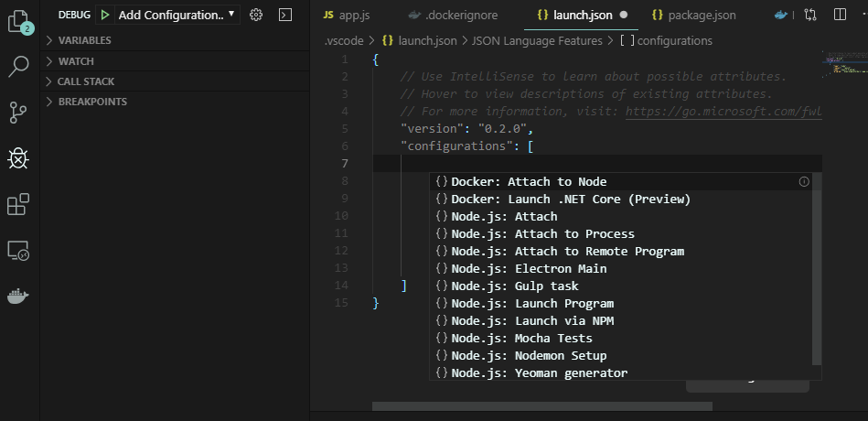
Task: Open the Explorer view in activity bar
Action: [19, 21]
